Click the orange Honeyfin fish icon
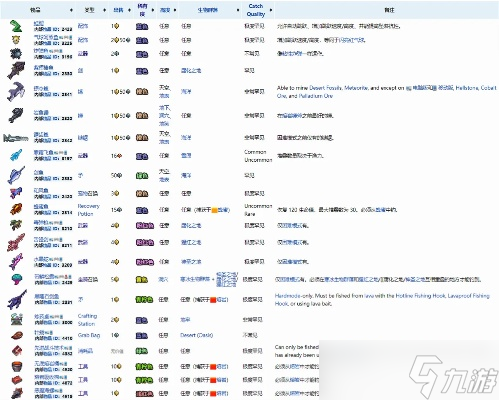The width and height of the screenshot is (499, 400). tap(16, 209)
